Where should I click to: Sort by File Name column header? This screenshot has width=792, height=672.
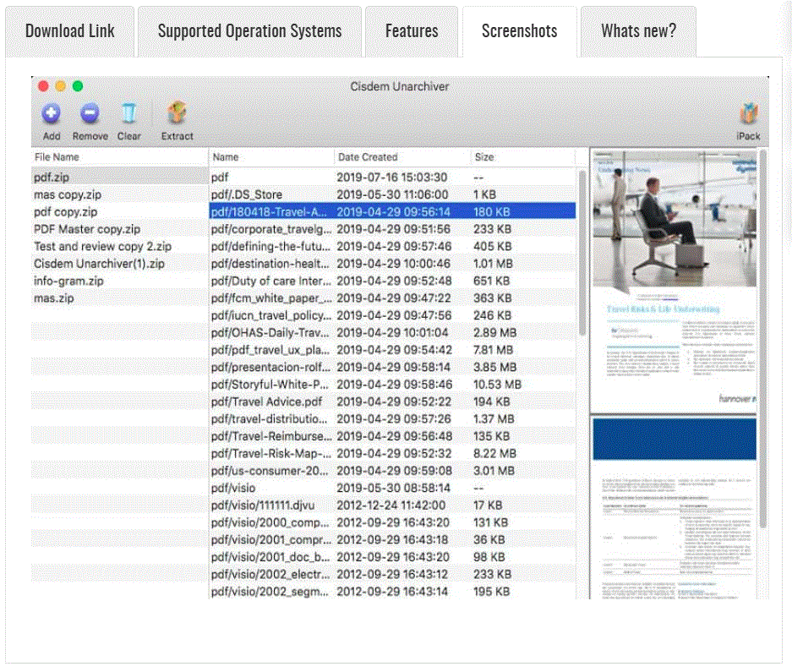(x=120, y=157)
